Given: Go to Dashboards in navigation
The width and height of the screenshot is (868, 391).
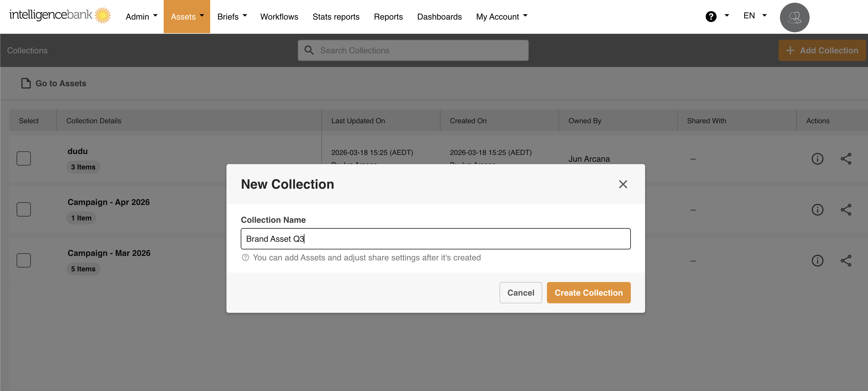Looking at the screenshot, I should [x=439, y=17].
